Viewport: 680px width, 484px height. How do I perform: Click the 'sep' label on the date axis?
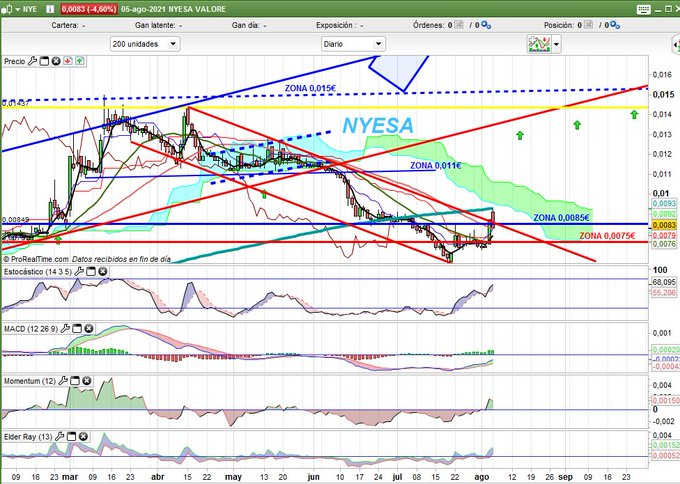point(565,477)
